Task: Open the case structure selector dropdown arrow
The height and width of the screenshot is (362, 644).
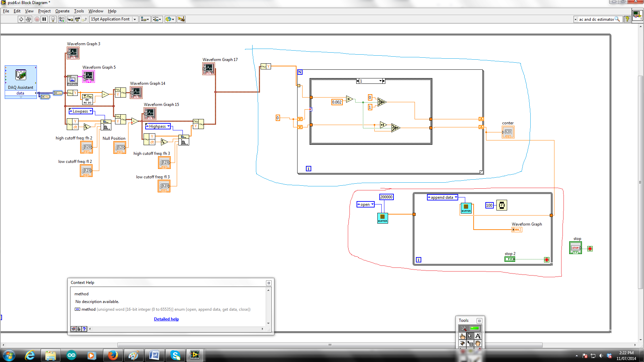Action: coord(380,81)
